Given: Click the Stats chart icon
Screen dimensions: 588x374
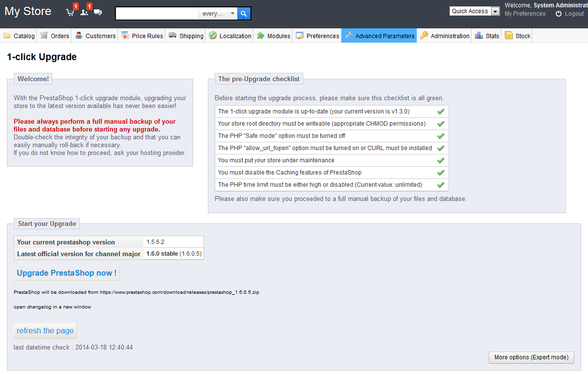Looking at the screenshot, I should [x=479, y=36].
